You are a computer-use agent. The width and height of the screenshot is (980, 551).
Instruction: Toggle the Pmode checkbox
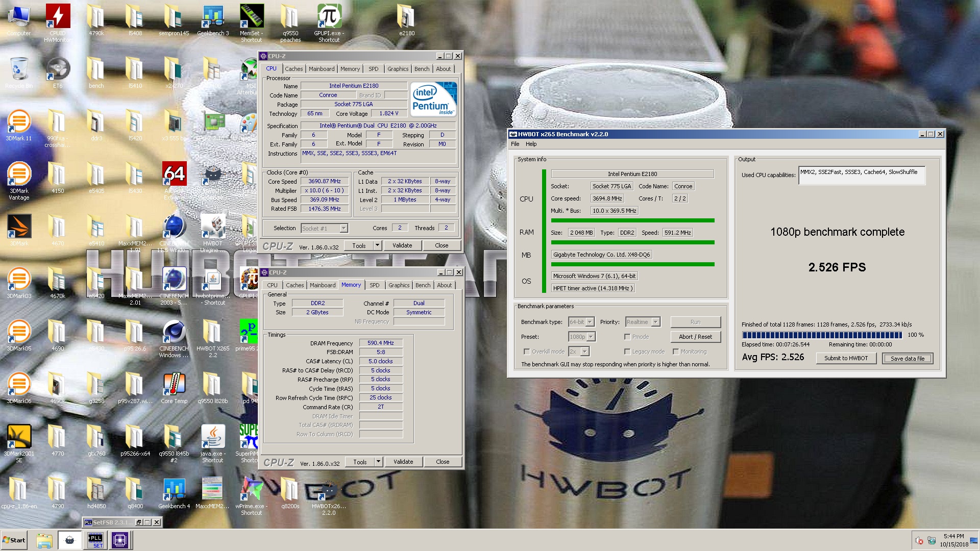(627, 337)
